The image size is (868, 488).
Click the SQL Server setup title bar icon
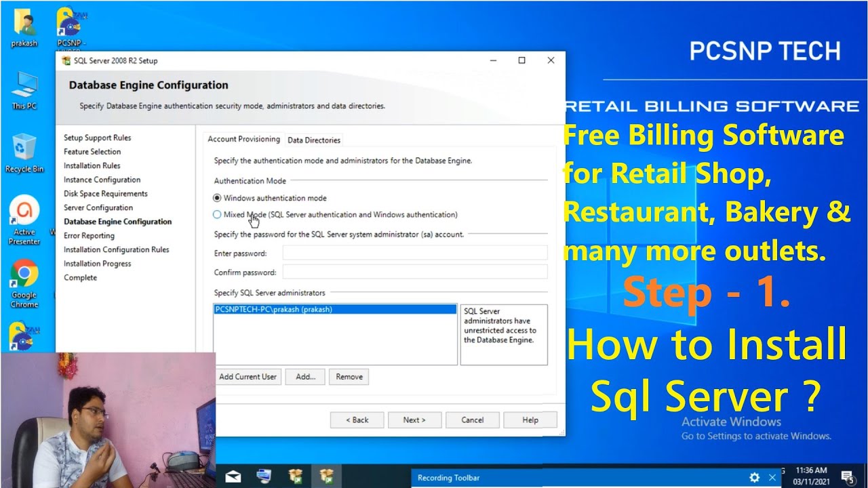(66, 60)
